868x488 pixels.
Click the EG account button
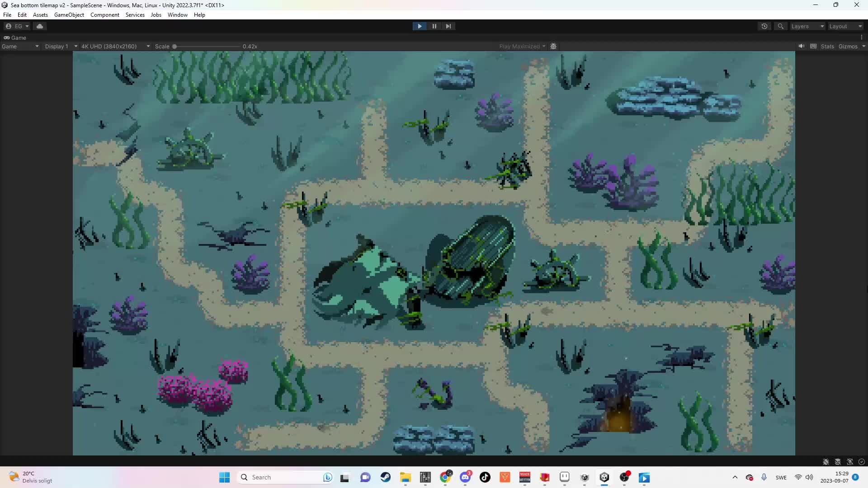click(16, 26)
